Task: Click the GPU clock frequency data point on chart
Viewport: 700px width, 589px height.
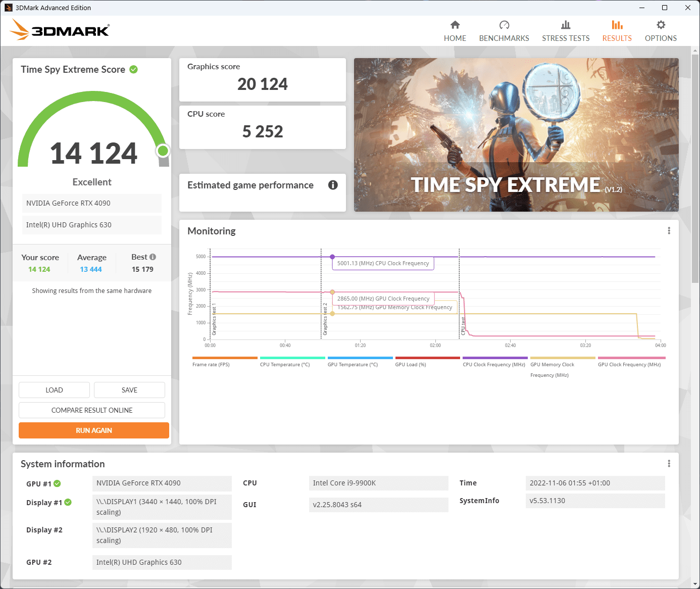Action: pos(332,292)
